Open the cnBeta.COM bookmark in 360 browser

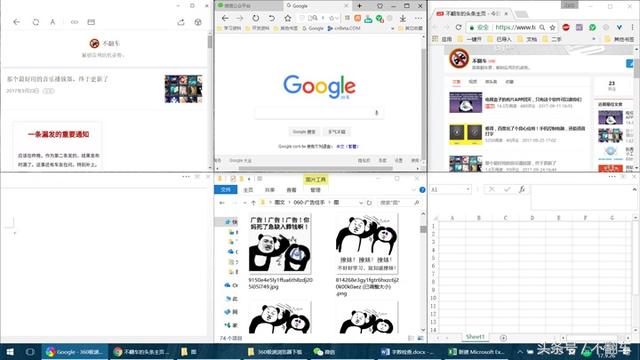coord(344,28)
